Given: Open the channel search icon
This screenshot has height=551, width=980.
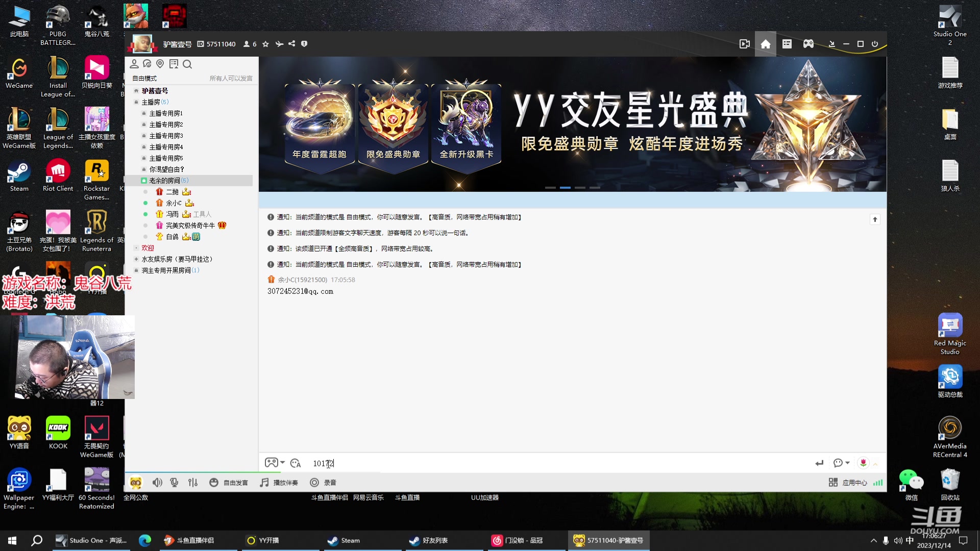Looking at the screenshot, I should (x=187, y=64).
